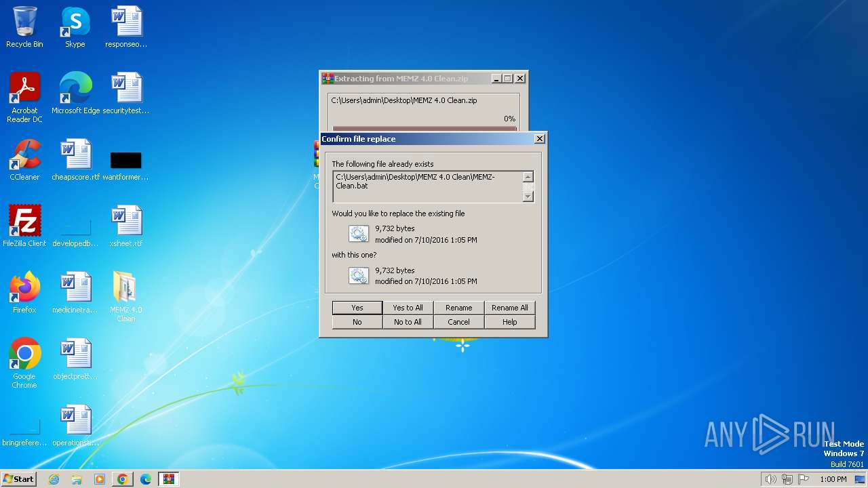The height and width of the screenshot is (488, 868).
Task: Click the file path text field
Action: pyautogui.click(x=427, y=186)
